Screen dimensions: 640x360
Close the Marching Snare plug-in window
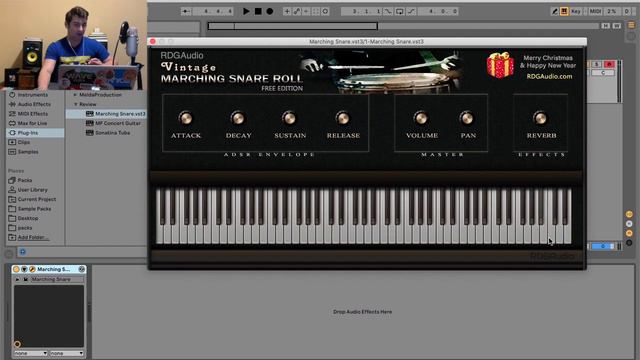(x=153, y=41)
